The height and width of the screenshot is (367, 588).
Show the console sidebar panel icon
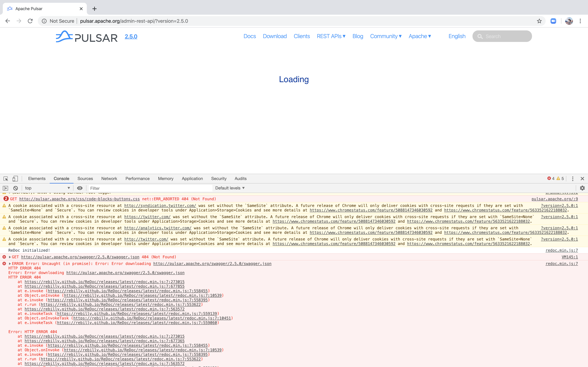click(5, 188)
